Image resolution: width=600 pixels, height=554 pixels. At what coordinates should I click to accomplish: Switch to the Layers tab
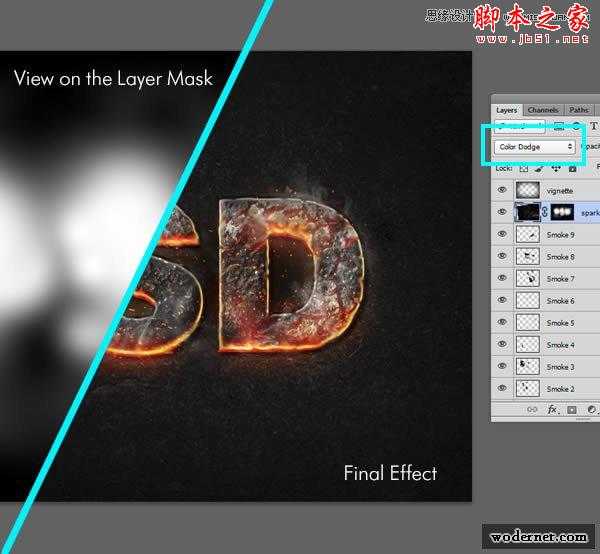click(506, 110)
